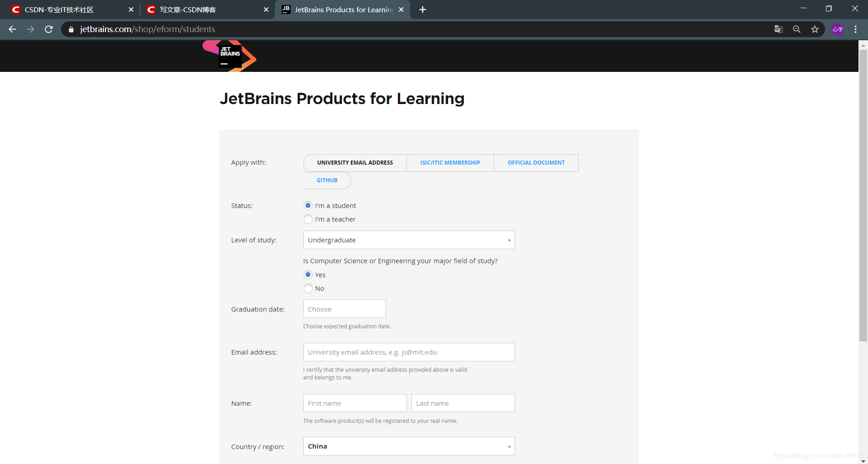
Task: Open the Graduation date chooser
Action: [344, 309]
